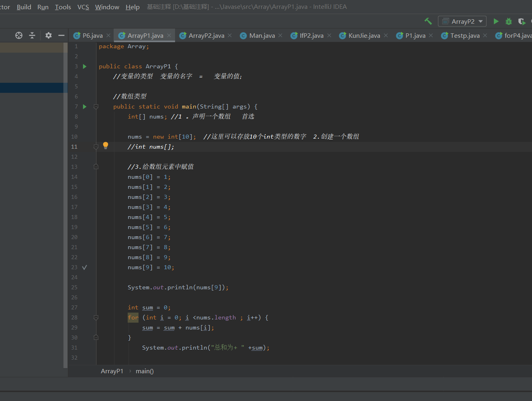This screenshot has height=401, width=532.
Task: Click the run gutter icon beside class ArrayP1
Action: pos(85,66)
